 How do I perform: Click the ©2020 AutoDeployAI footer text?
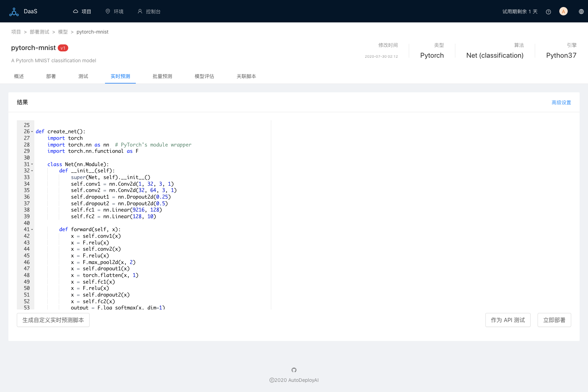click(x=294, y=380)
